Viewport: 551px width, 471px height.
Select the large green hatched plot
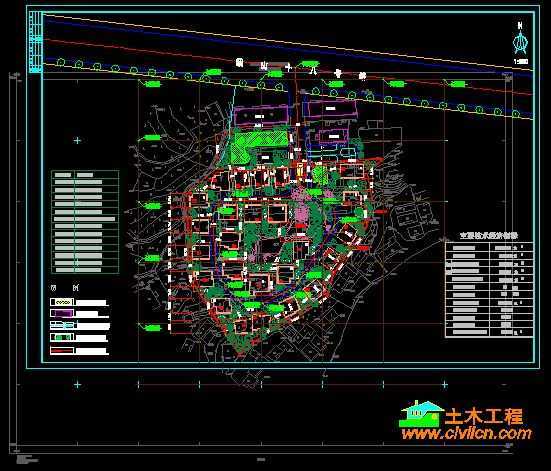pos(259,146)
